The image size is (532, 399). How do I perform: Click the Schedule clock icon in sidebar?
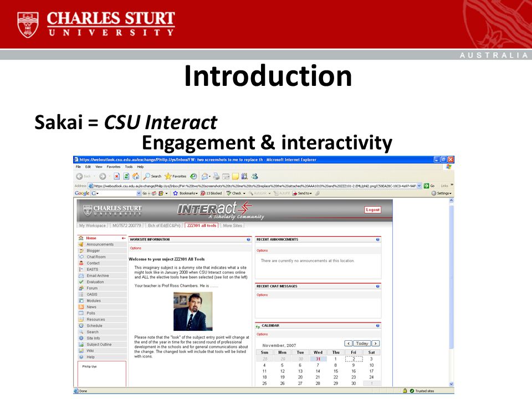[81, 326]
